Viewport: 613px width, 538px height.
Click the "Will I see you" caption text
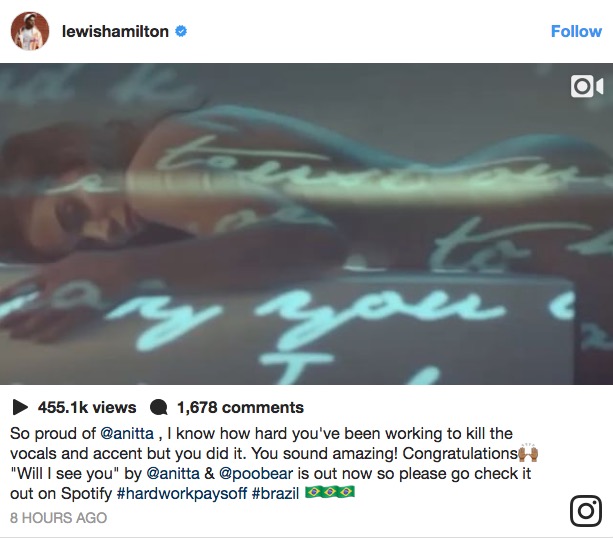coord(65,473)
